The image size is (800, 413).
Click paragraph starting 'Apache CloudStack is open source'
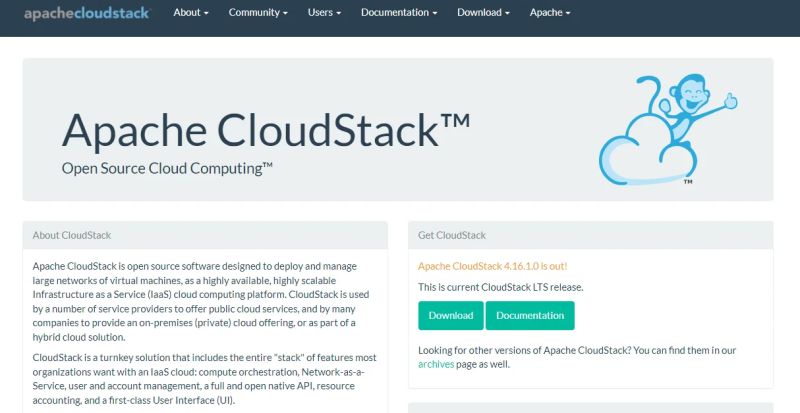pos(202,302)
